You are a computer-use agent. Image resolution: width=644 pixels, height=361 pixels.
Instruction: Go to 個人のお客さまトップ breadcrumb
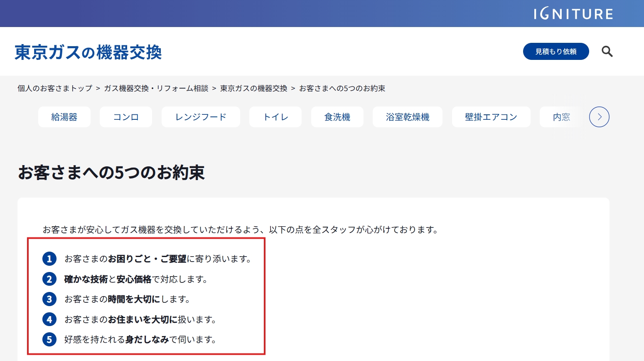55,88
